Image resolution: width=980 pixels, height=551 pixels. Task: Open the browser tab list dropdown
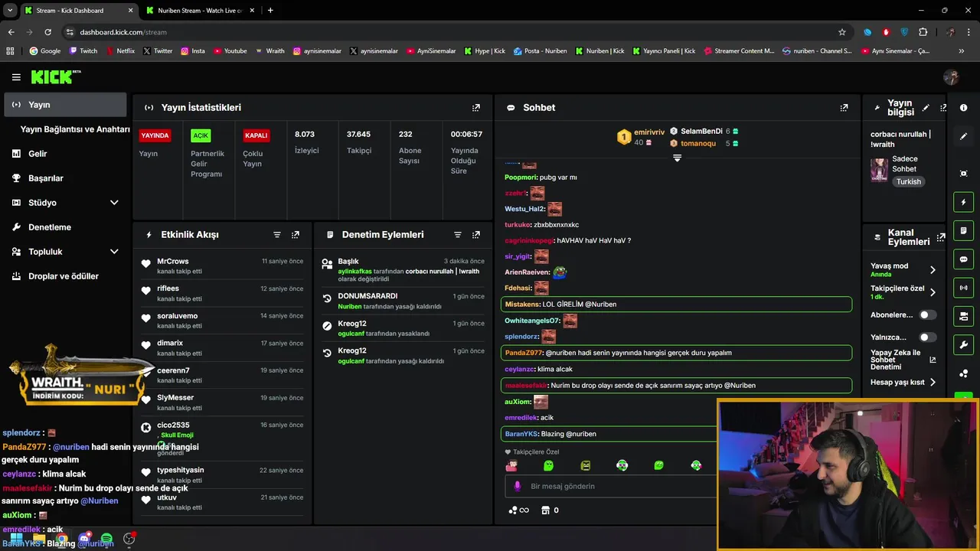10,11
